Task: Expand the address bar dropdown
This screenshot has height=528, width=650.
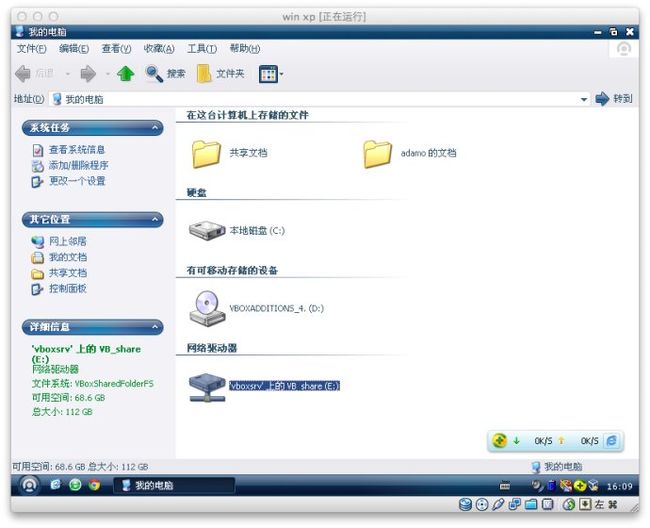Action: pyautogui.click(x=583, y=99)
